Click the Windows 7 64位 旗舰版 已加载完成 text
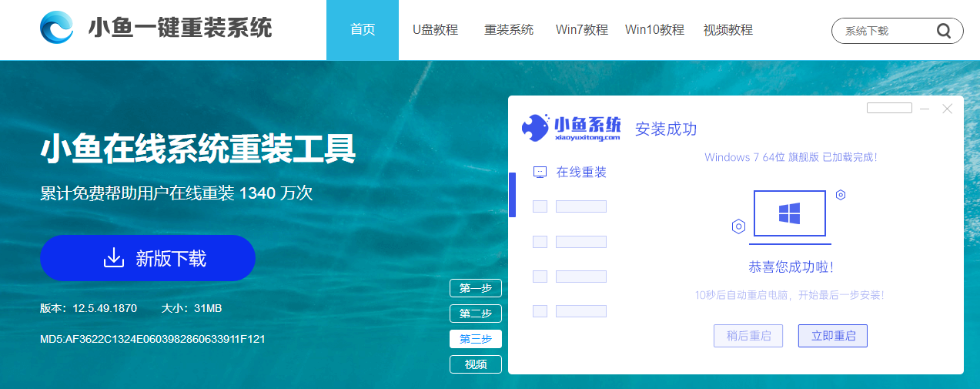This screenshot has width=980, height=389. click(791, 157)
